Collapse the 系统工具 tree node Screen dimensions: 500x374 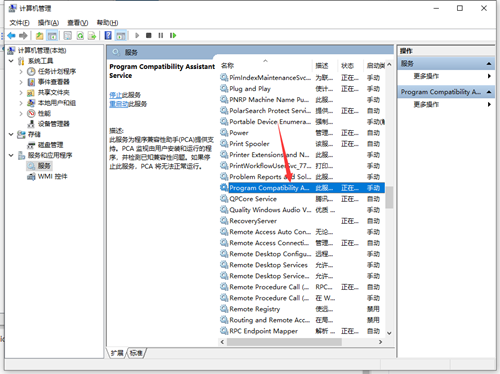coord(11,61)
